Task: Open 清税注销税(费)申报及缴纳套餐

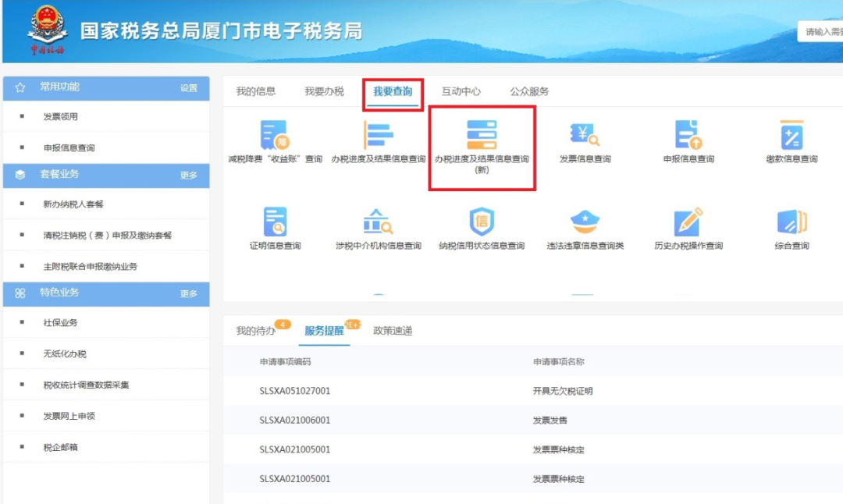Action: coord(106,236)
